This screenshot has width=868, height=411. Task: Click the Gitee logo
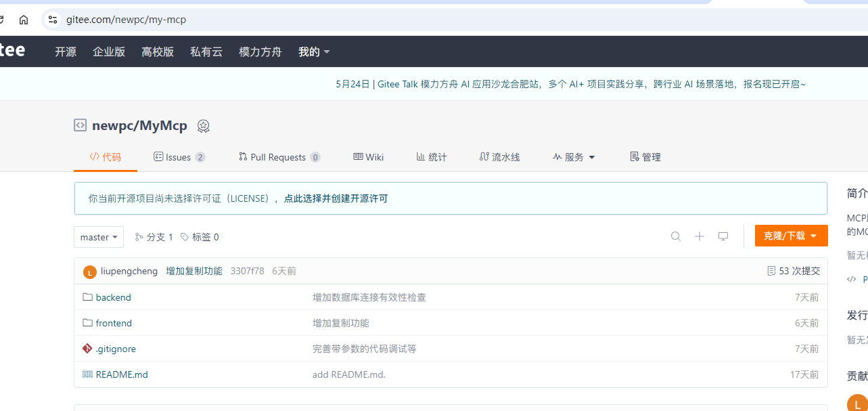12,50
